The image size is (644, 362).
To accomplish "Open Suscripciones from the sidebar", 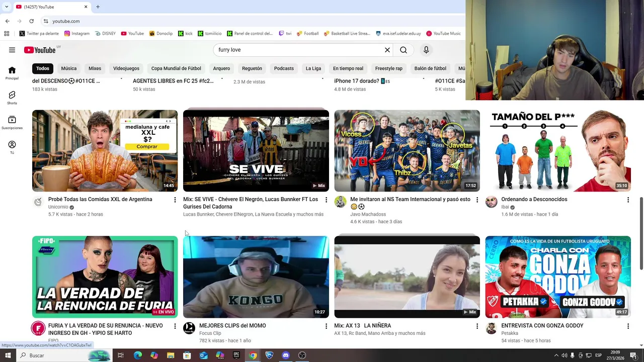I will pyautogui.click(x=12, y=123).
